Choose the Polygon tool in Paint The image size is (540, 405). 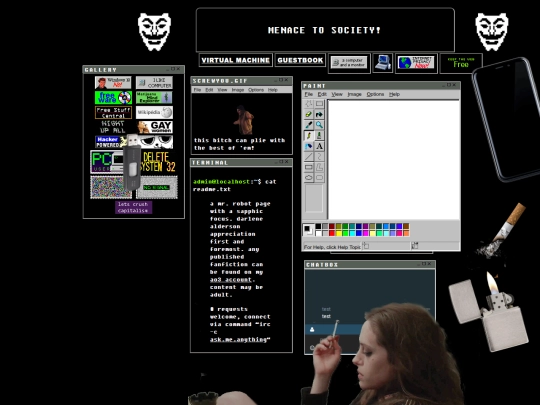point(319,167)
